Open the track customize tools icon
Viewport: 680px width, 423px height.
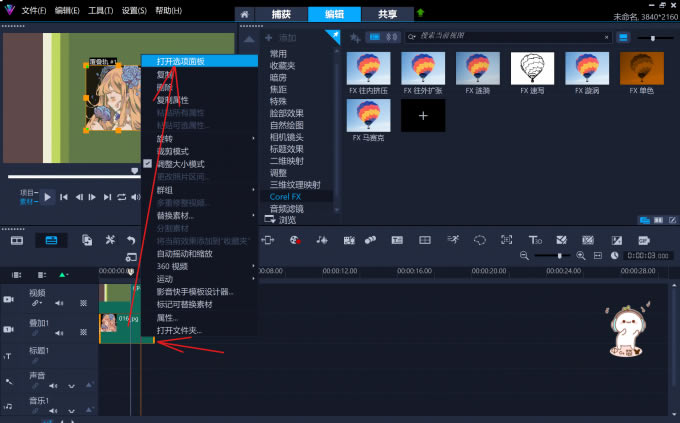110,240
